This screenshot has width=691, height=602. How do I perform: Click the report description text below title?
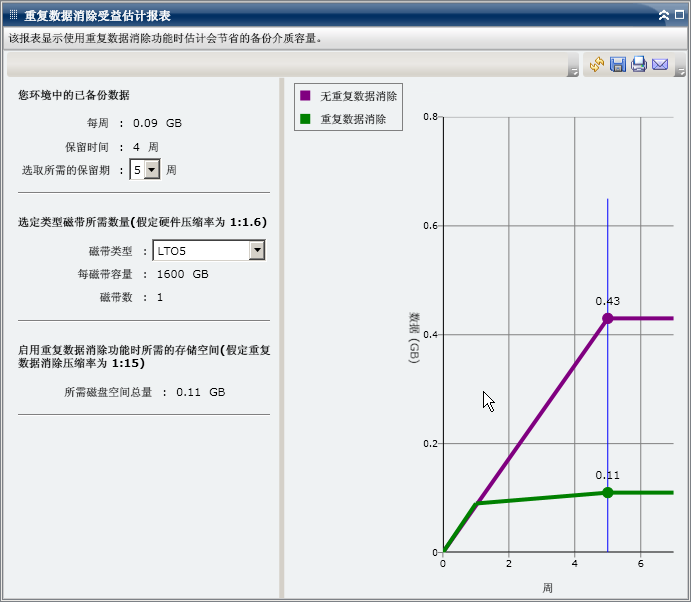click(165, 38)
